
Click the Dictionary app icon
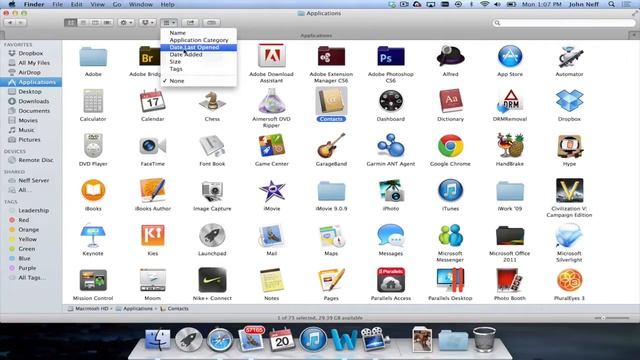tap(450, 101)
